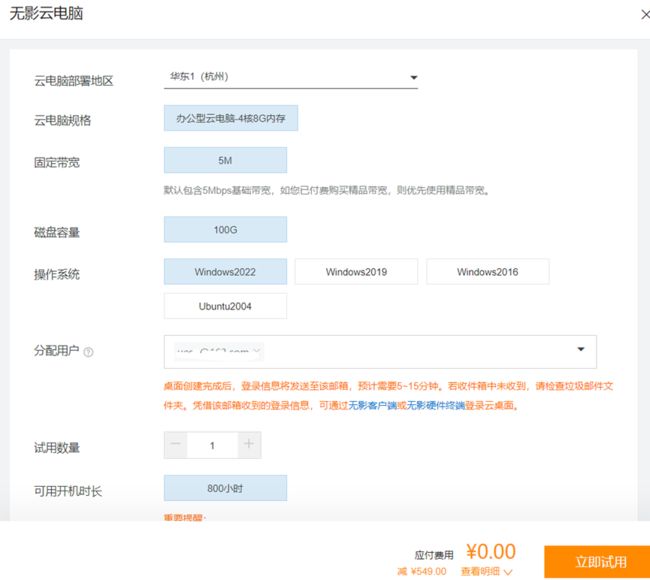Select 800小时 available runtime option
650x580 pixels.
225,488
